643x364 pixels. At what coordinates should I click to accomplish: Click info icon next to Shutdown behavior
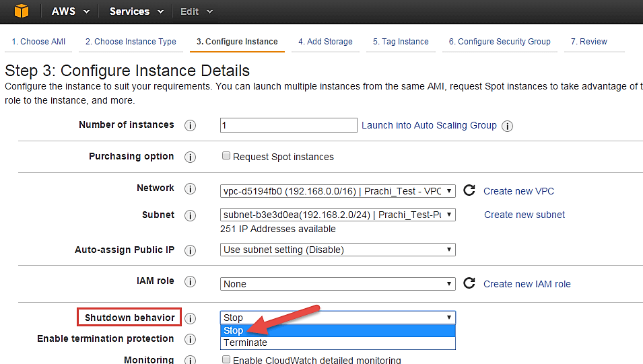click(191, 318)
